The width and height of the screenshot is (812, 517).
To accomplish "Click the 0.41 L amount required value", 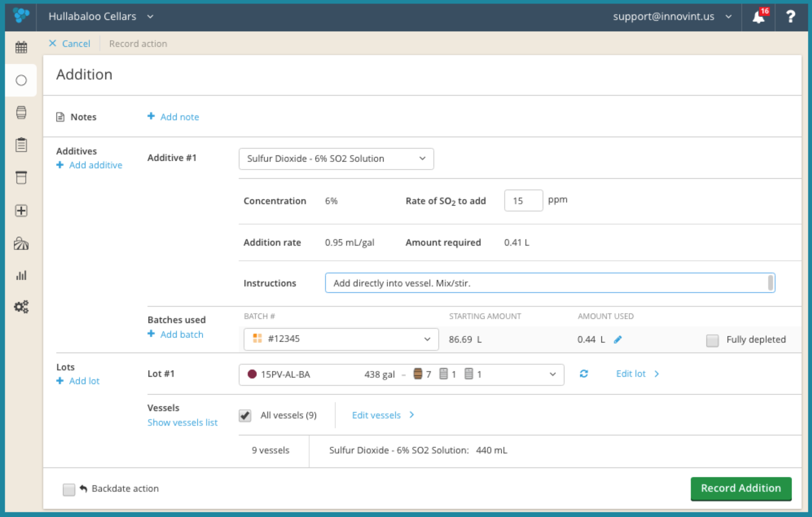I will 517,243.
